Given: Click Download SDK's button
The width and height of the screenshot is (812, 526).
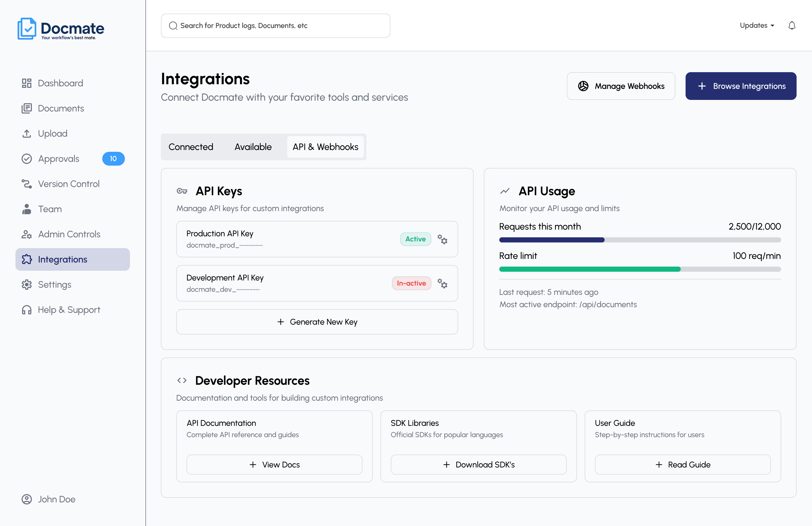Looking at the screenshot, I should [478, 465].
